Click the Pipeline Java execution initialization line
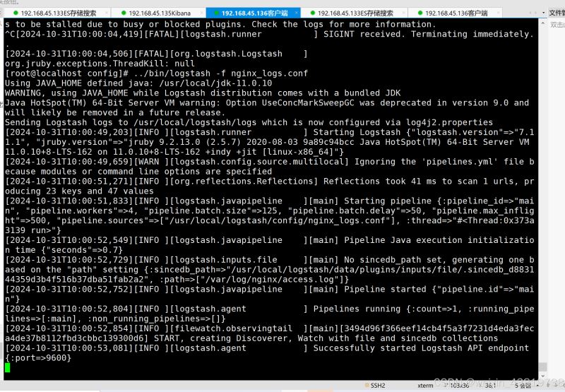This screenshot has height=392, width=565. point(269,240)
